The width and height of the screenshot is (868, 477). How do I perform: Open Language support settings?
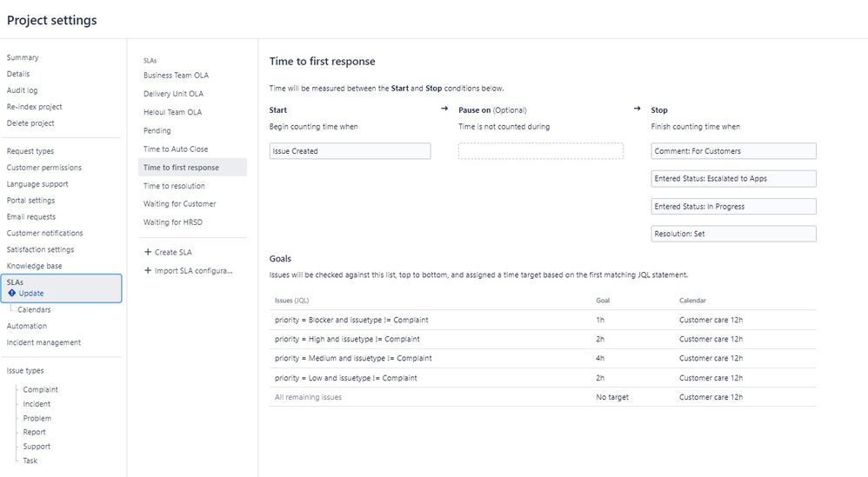click(x=37, y=184)
